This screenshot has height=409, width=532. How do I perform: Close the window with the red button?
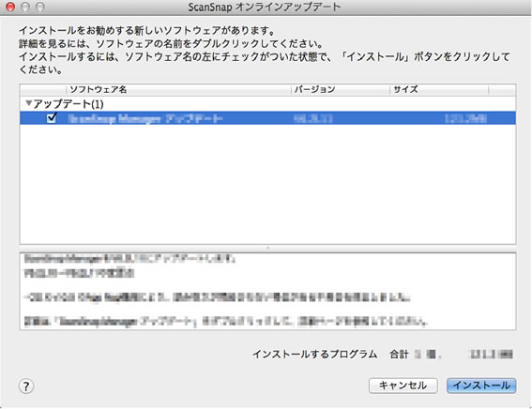point(10,7)
